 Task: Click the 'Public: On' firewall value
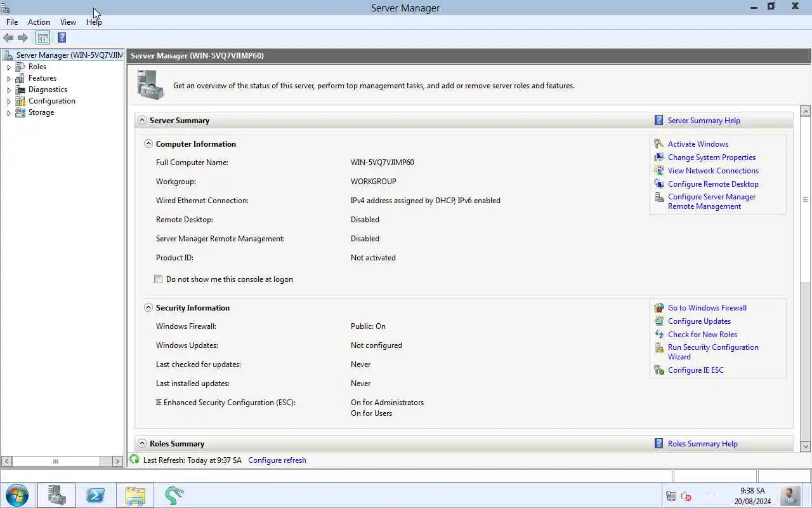tap(368, 326)
